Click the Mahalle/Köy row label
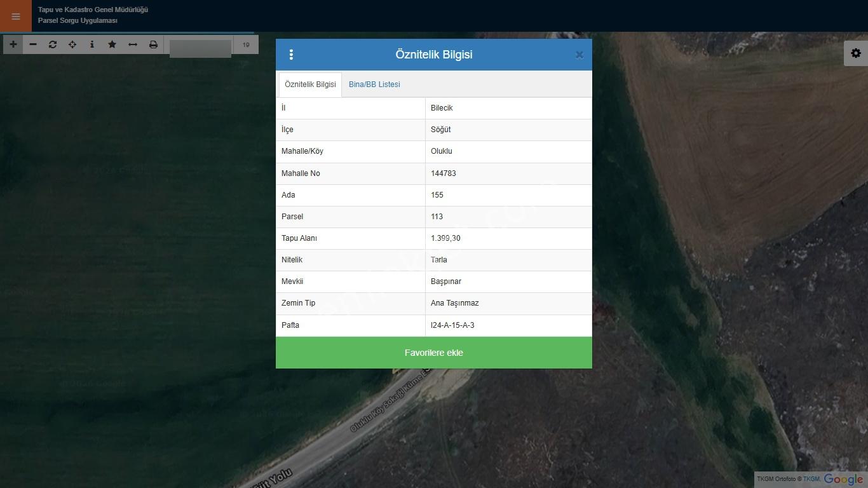The width and height of the screenshot is (868, 488). coord(302,151)
